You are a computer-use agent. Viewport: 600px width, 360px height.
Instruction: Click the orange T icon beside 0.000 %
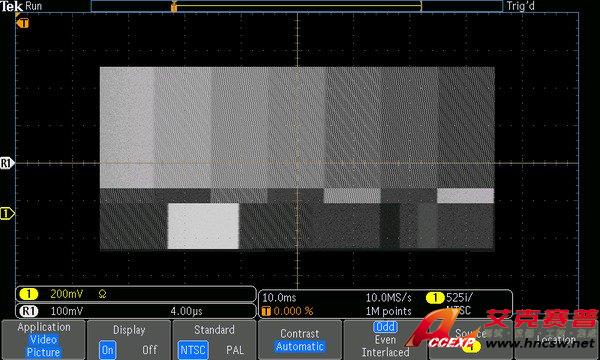click(266, 311)
